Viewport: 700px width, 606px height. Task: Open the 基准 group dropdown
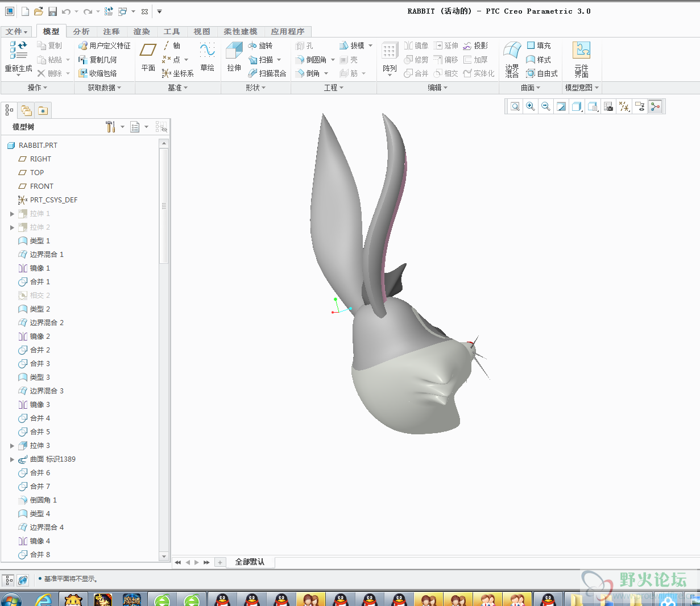[x=178, y=88]
